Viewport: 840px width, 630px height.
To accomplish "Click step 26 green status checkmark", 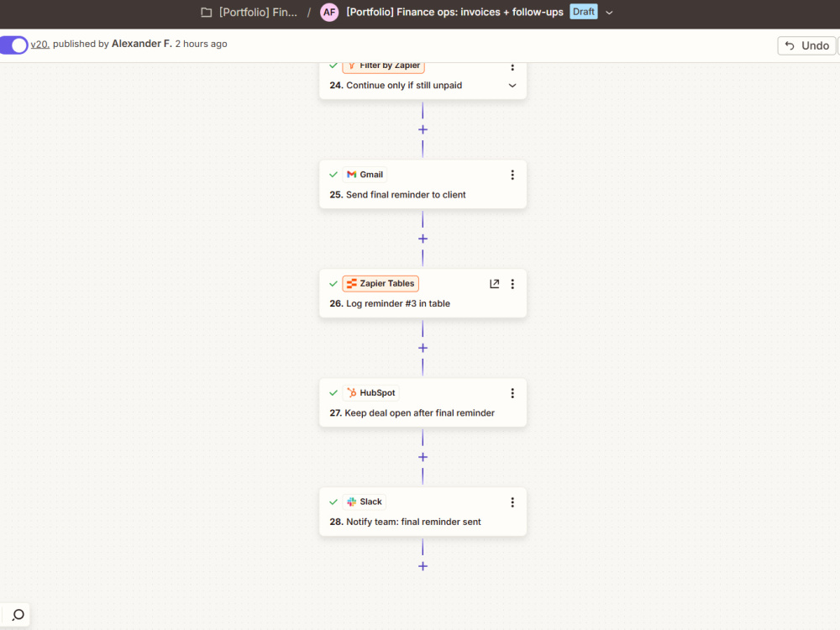I will pyautogui.click(x=333, y=283).
